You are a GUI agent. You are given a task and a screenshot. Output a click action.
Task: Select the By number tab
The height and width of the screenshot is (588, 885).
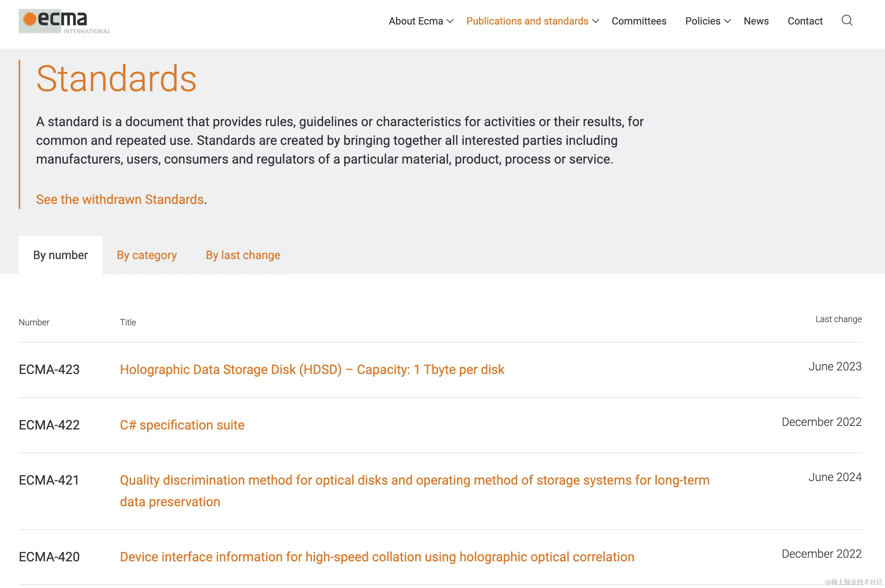[x=61, y=255]
